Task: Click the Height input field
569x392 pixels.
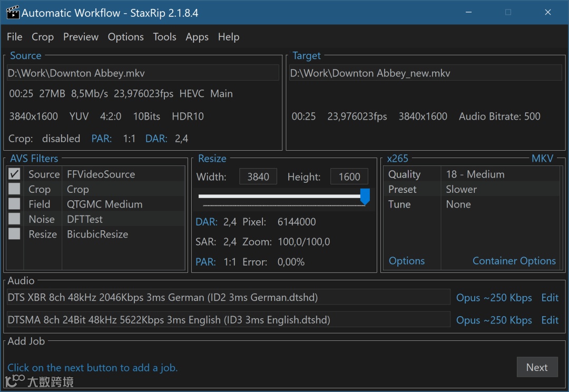Action: tap(349, 177)
